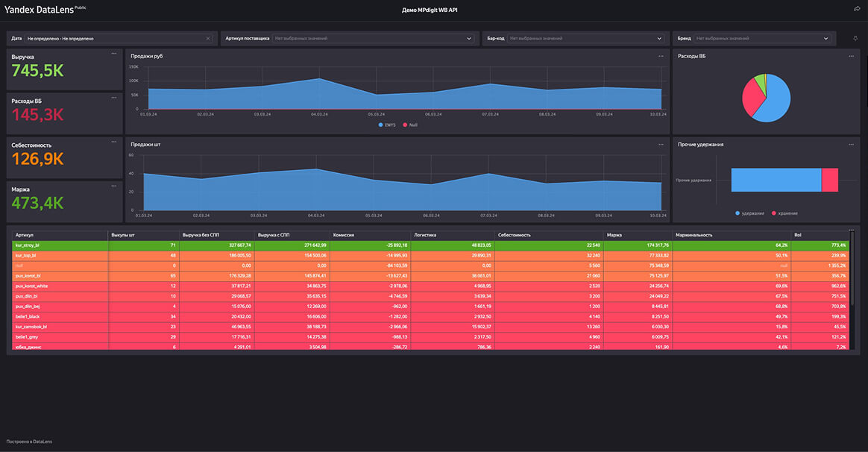Click the share arrow icon in header
This screenshot has width=868, height=452.
click(856, 8)
